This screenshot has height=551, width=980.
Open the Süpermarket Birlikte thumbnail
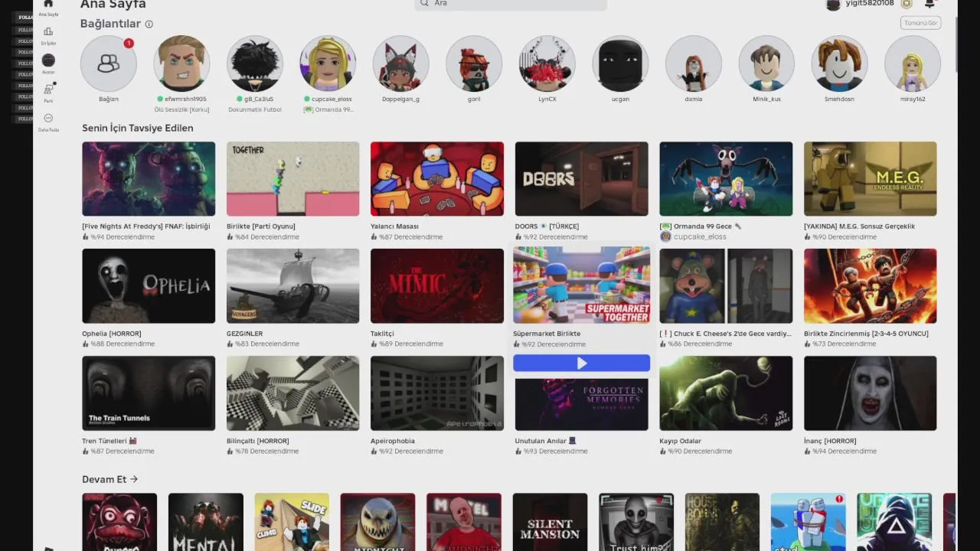(582, 285)
